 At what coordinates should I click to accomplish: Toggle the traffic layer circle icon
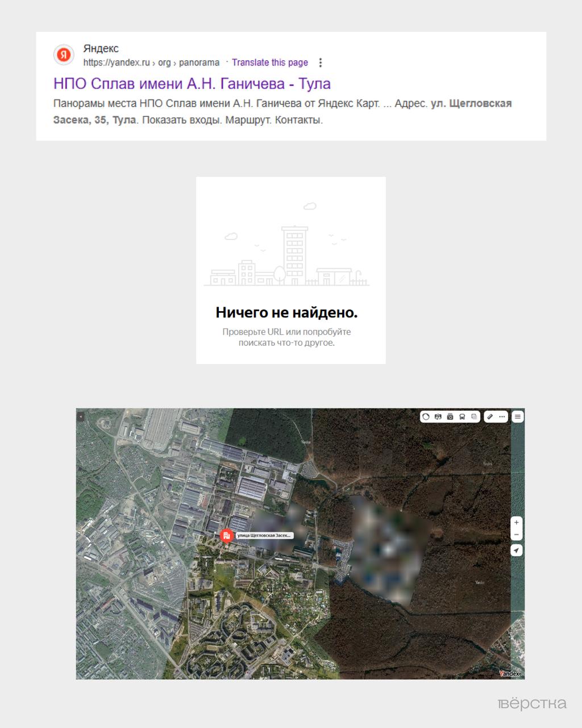click(426, 417)
